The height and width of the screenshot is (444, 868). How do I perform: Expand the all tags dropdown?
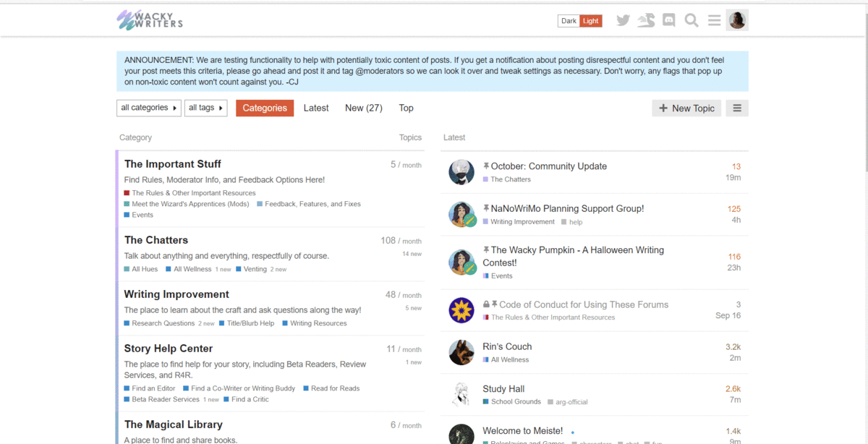[205, 108]
